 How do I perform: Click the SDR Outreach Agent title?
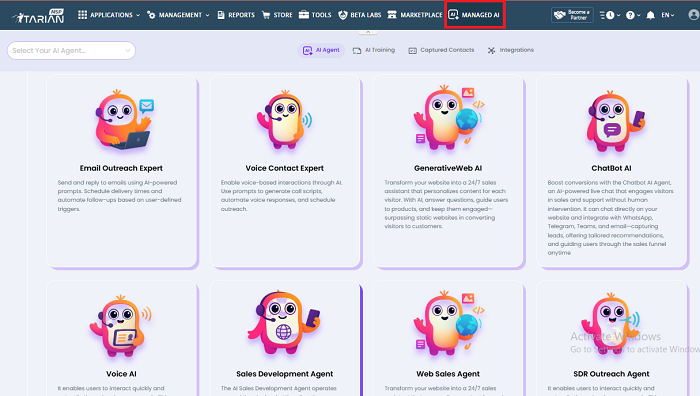[611, 374]
